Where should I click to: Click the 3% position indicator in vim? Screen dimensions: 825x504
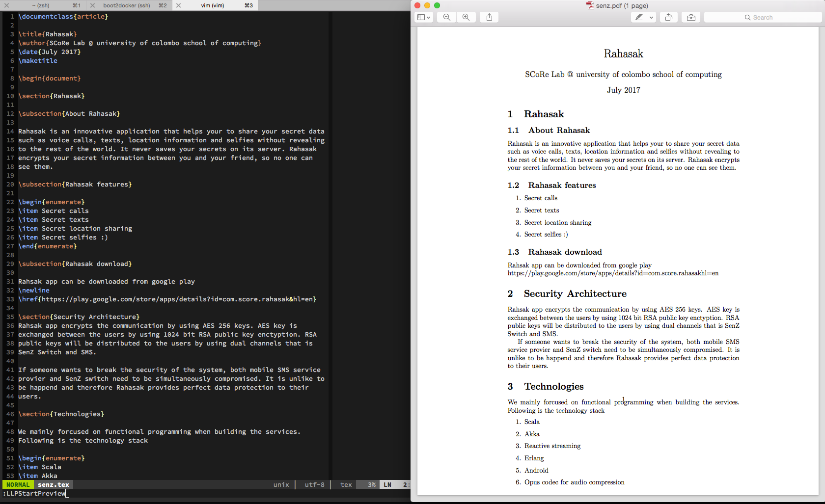click(x=372, y=484)
